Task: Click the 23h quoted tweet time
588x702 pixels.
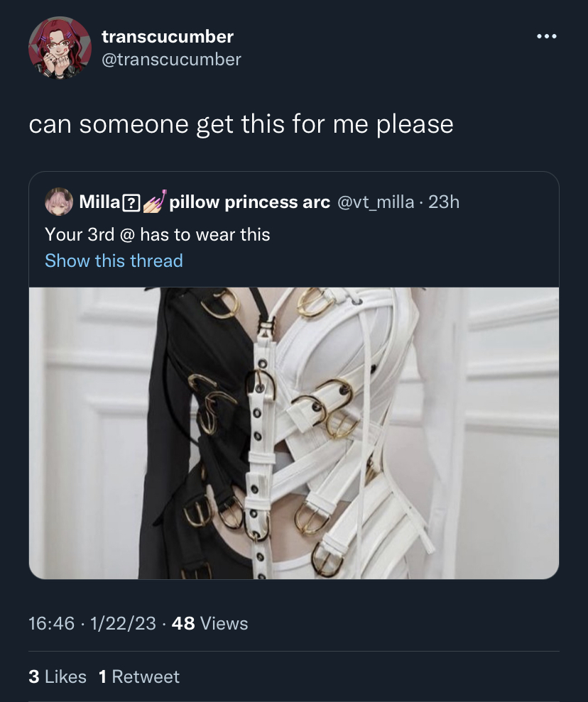Action: [x=444, y=202]
